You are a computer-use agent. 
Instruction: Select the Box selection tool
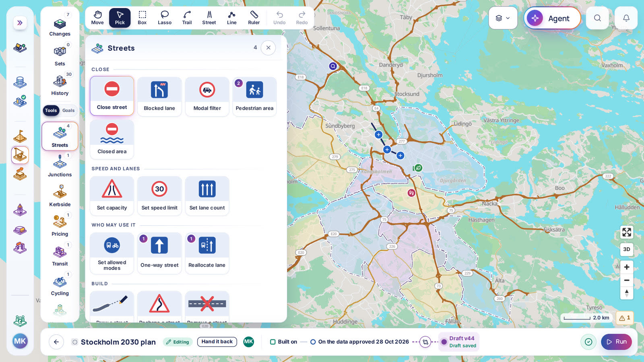click(142, 18)
